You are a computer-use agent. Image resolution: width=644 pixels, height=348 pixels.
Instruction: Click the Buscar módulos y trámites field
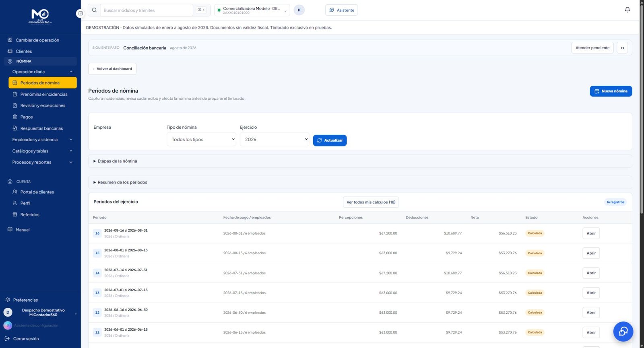click(147, 10)
